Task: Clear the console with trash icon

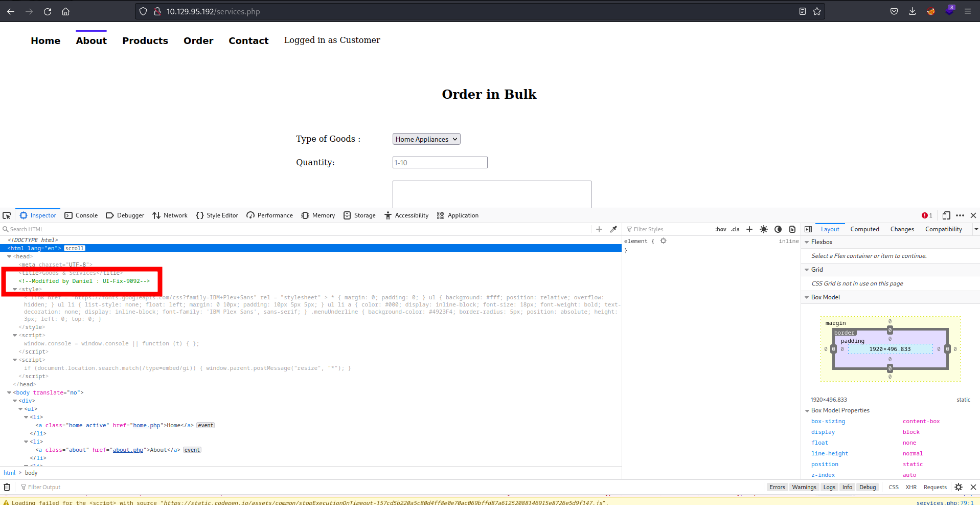Action: pos(7,487)
